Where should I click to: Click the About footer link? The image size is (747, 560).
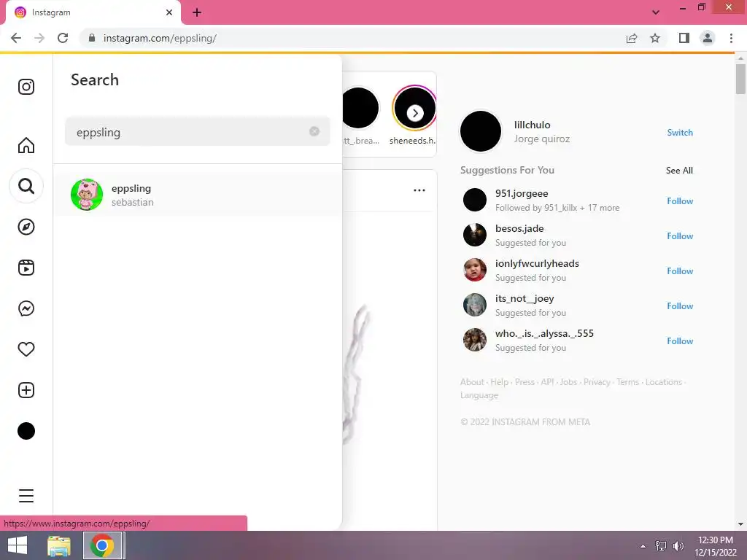click(x=472, y=382)
